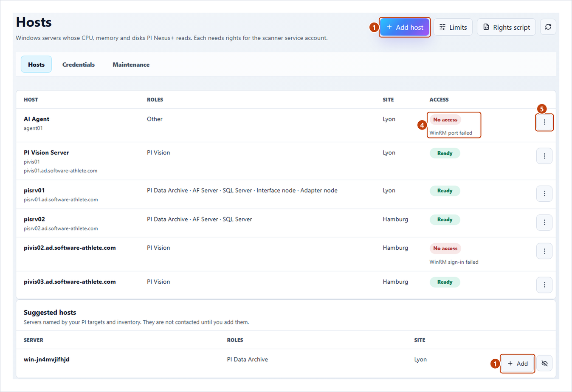The height and width of the screenshot is (392, 572).
Task: Click the win-jn4mvjifhjd server name
Action: [47, 359]
